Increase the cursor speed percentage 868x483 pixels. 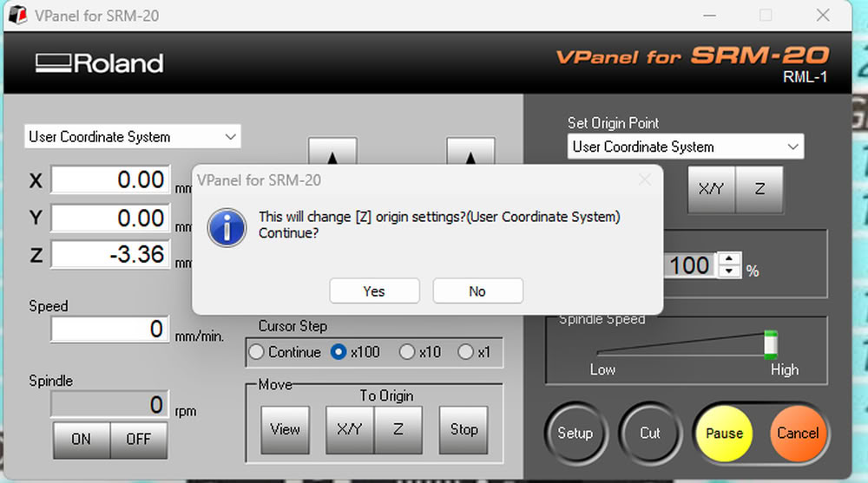tap(729, 259)
